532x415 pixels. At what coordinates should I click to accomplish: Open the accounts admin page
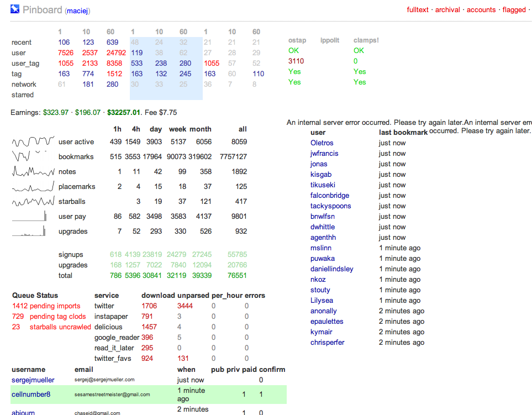tap(481, 10)
